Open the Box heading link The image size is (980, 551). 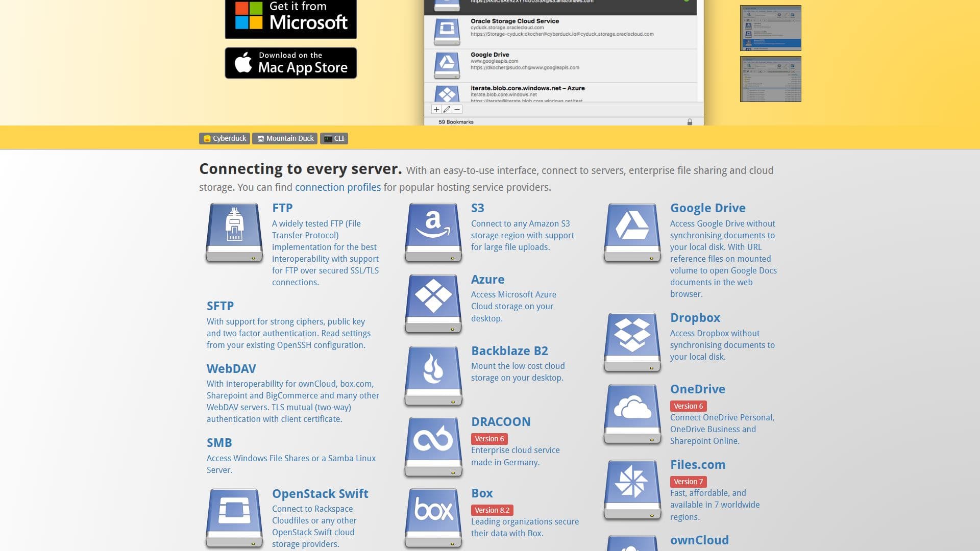click(x=482, y=493)
